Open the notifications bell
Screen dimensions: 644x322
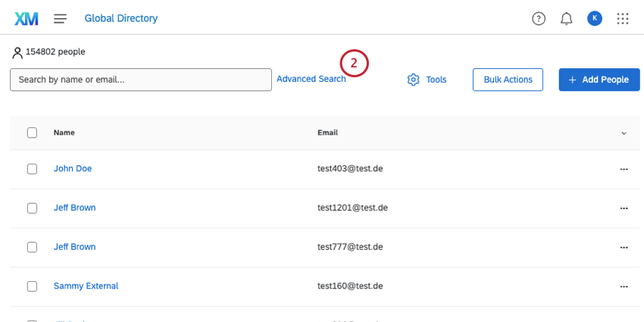click(567, 18)
